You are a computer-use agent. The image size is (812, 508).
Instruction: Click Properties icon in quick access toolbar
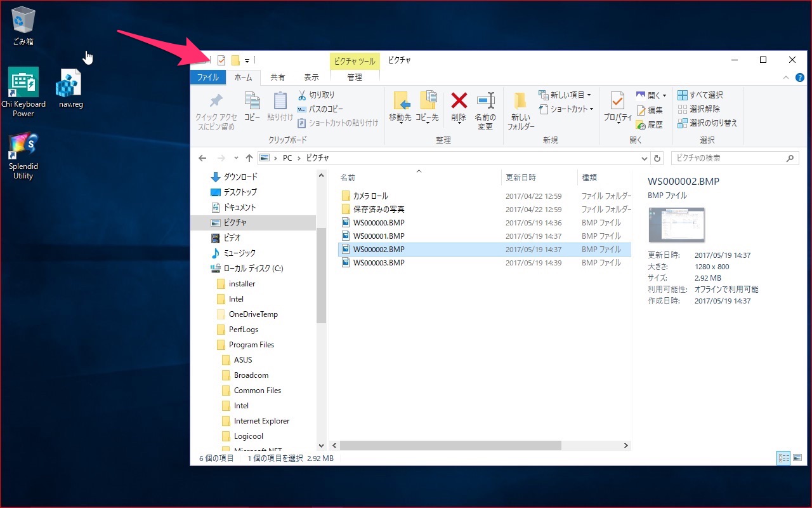coord(221,60)
